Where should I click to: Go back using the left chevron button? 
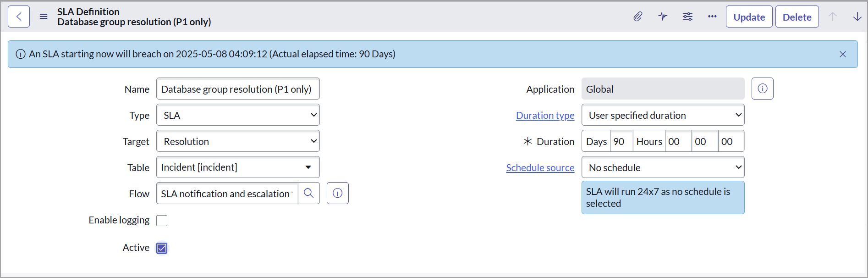(19, 17)
